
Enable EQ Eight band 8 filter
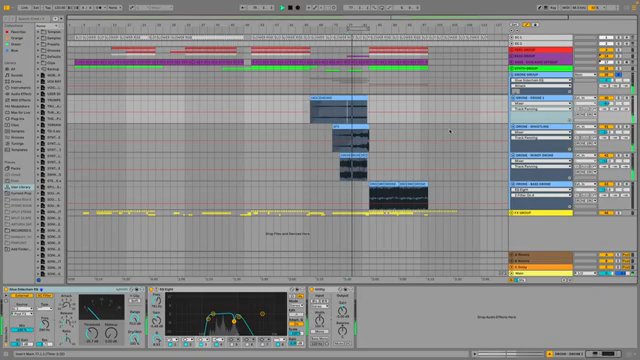(278, 344)
